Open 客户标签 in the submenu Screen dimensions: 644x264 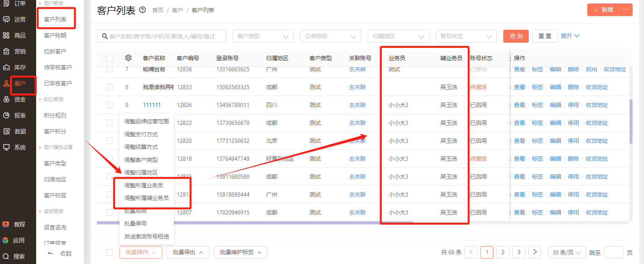tap(55, 195)
